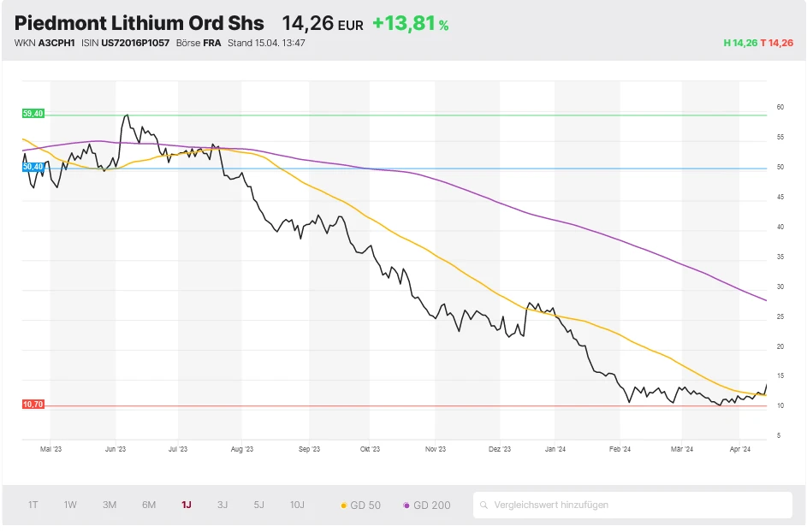Switch to the 1W weekly chart view

click(x=69, y=505)
